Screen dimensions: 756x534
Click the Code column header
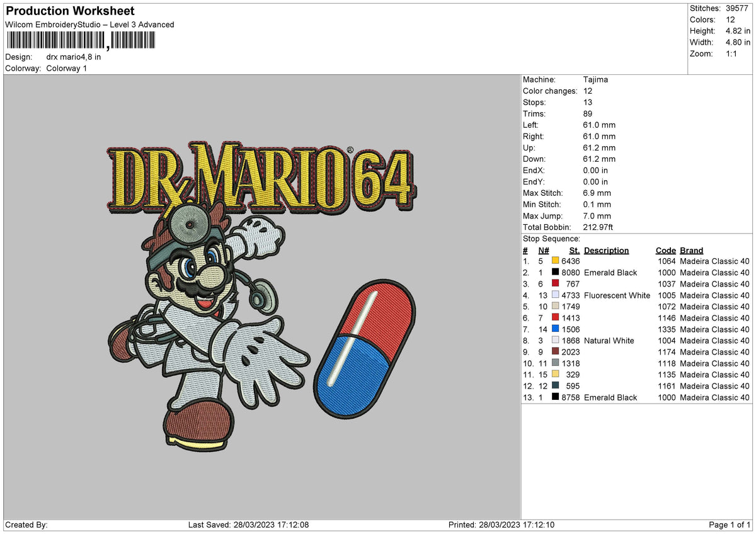pos(665,250)
